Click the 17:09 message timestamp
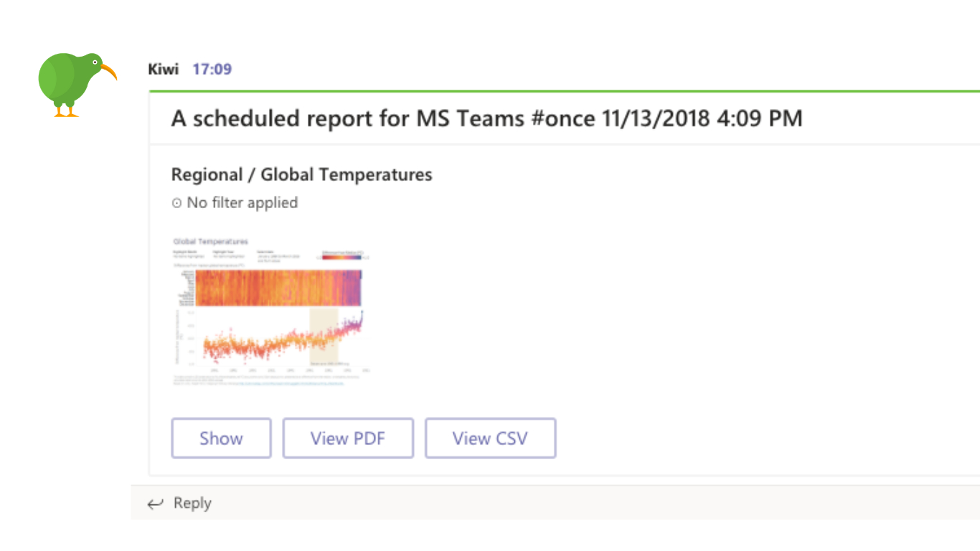The width and height of the screenshot is (980, 551). pos(212,70)
